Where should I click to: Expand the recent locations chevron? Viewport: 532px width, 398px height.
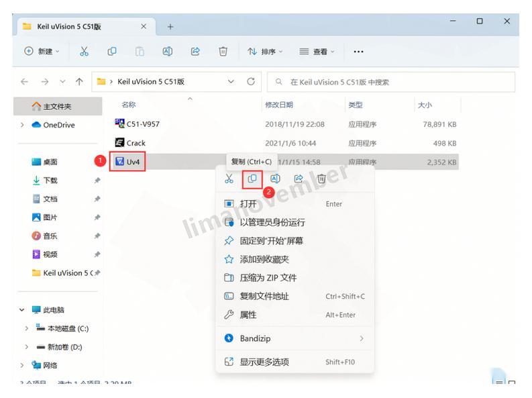[x=62, y=82]
